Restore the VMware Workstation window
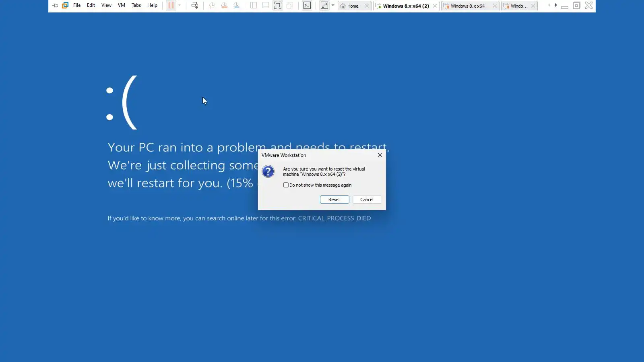This screenshot has width=644, height=362. 576,5
